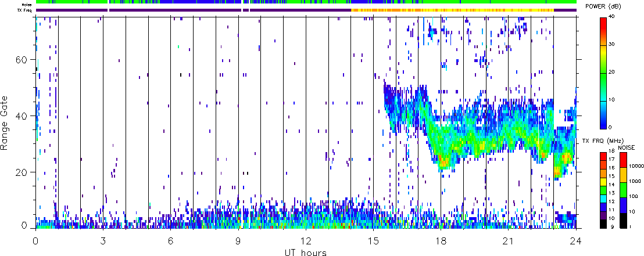Click the "Range Gate" y-axis title
644x256 pixels.
5,123
